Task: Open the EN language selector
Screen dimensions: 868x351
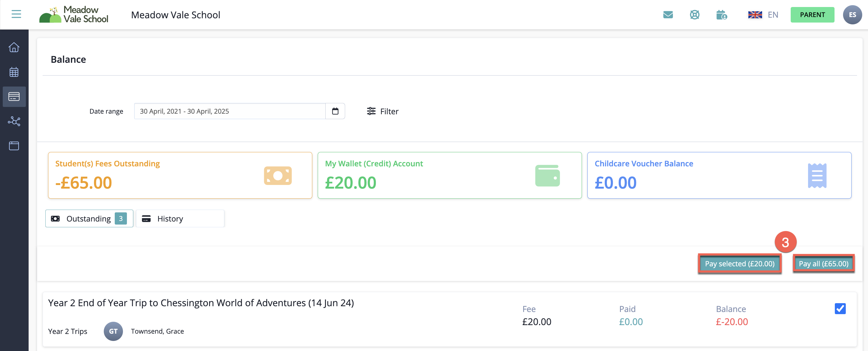Action: tap(763, 15)
